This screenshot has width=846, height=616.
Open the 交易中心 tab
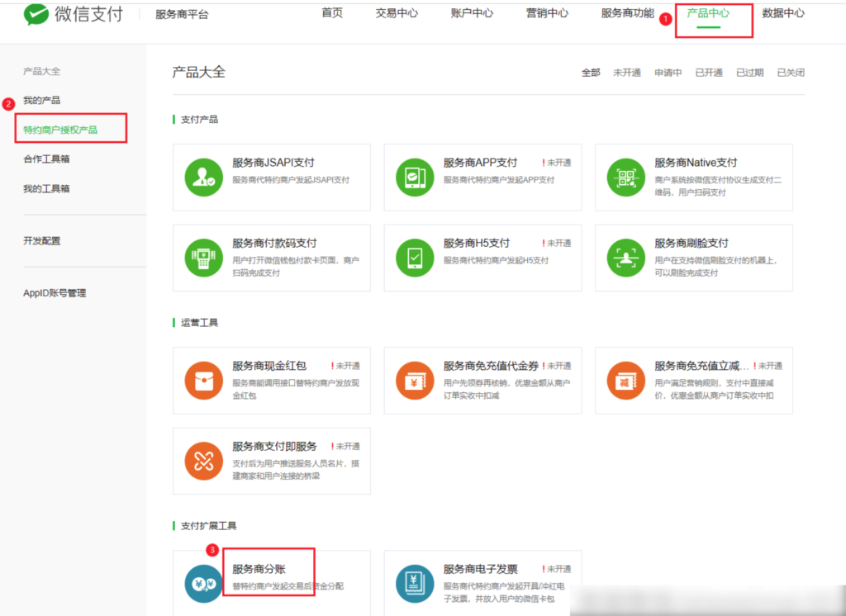click(396, 13)
